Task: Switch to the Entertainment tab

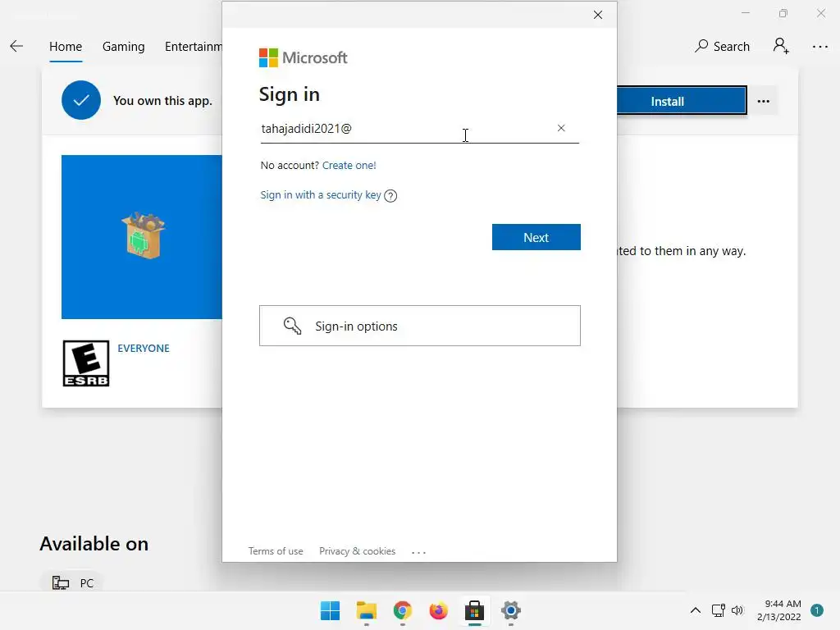Action: [194, 47]
